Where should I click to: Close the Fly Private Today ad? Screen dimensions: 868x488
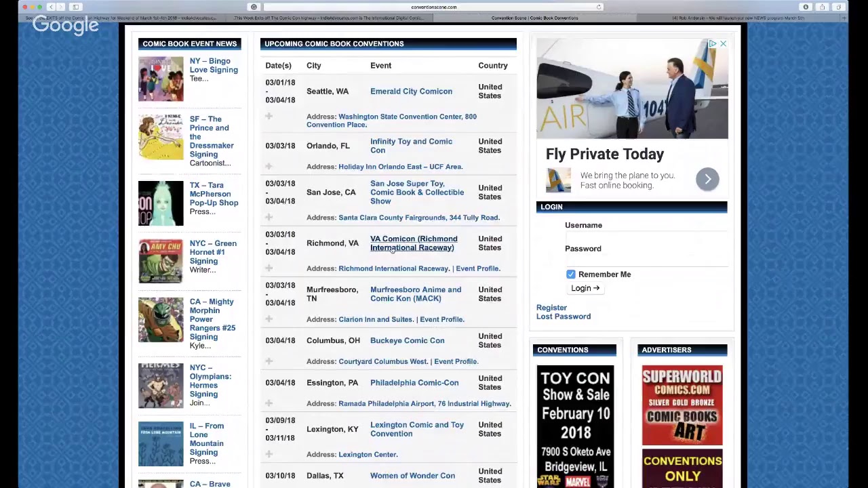point(723,44)
